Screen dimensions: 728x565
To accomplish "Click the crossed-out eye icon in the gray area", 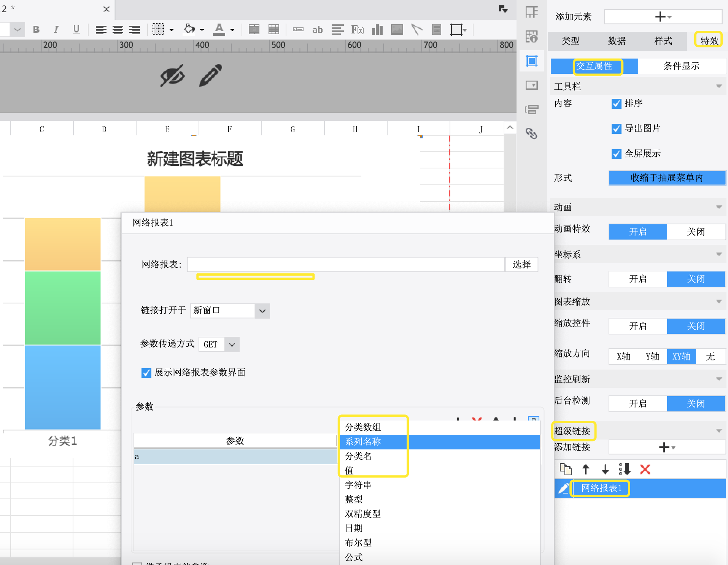I will click(173, 75).
